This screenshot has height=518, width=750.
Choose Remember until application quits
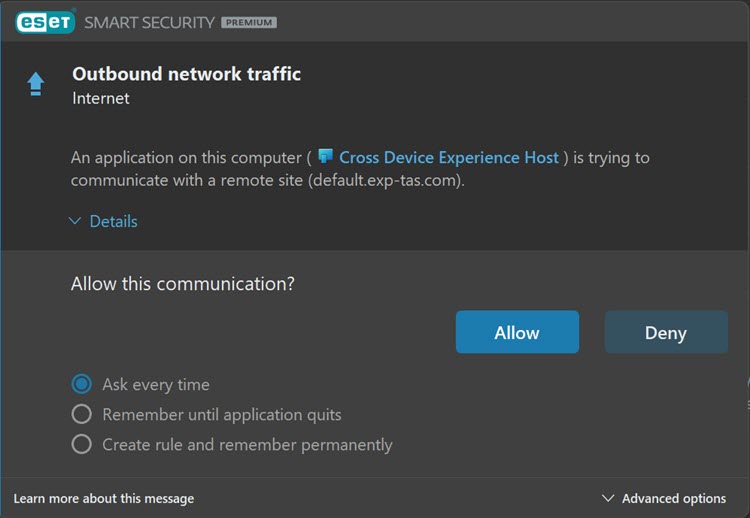(x=81, y=414)
